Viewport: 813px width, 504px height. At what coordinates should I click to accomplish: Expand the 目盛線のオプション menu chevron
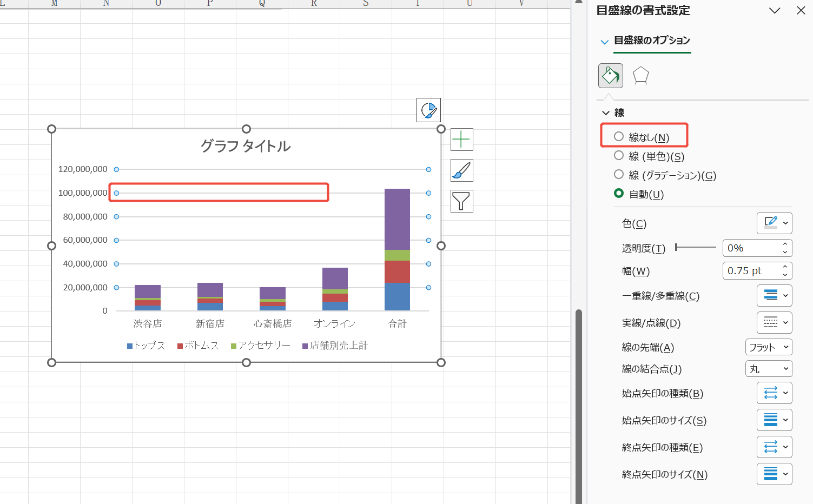tap(605, 42)
